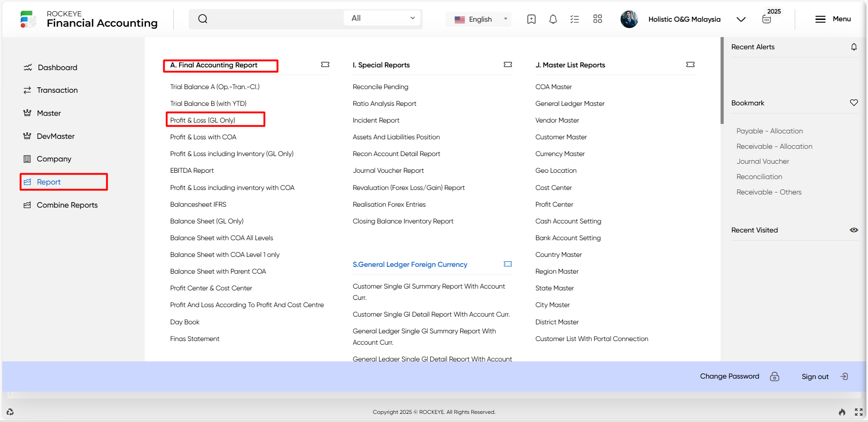Open the 2025 calendar year icon

[767, 19]
